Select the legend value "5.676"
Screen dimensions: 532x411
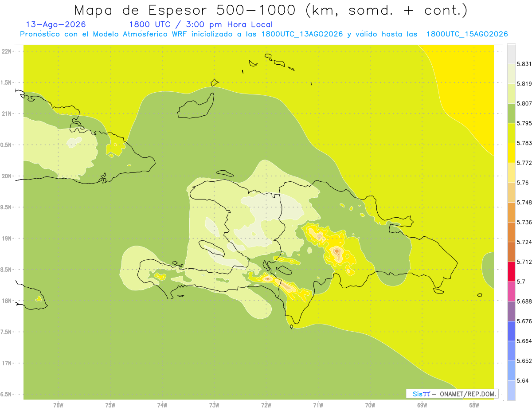click(x=524, y=321)
